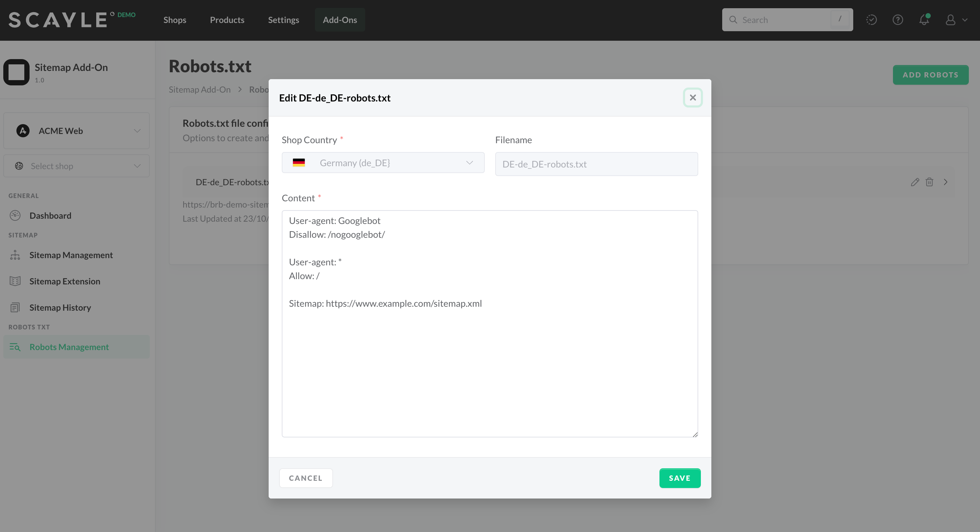Open the Add-Ons top menu
Image resolution: width=980 pixels, height=532 pixels.
coord(340,20)
